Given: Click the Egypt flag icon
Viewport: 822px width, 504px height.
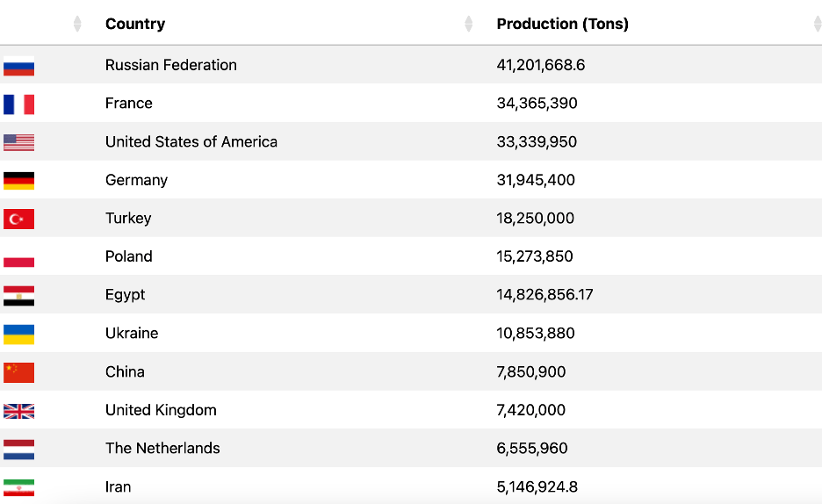Looking at the screenshot, I should tap(18, 296).
